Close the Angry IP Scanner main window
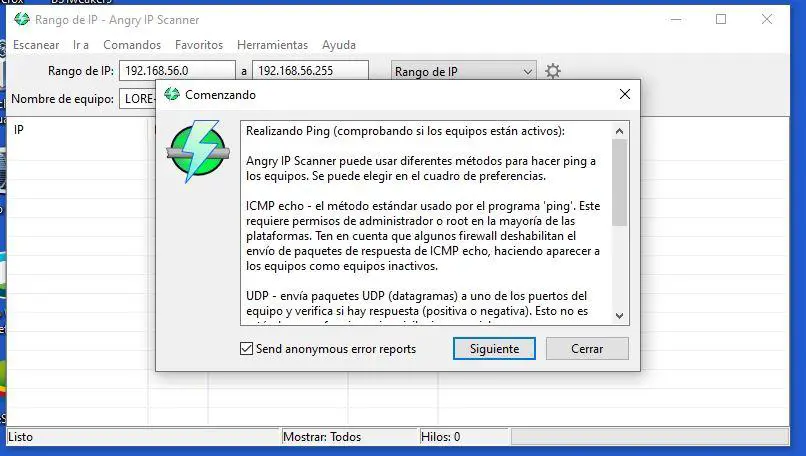 click(x=766, y=20)
